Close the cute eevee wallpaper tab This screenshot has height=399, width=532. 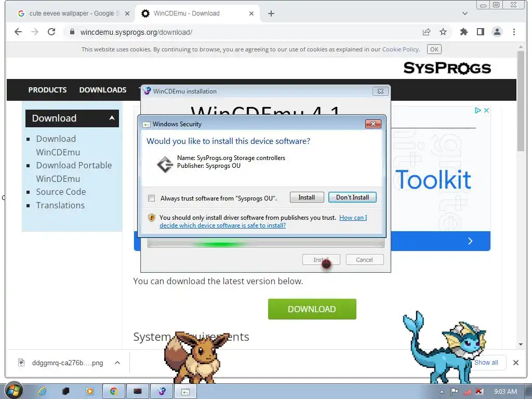click(x=127, y=14)
